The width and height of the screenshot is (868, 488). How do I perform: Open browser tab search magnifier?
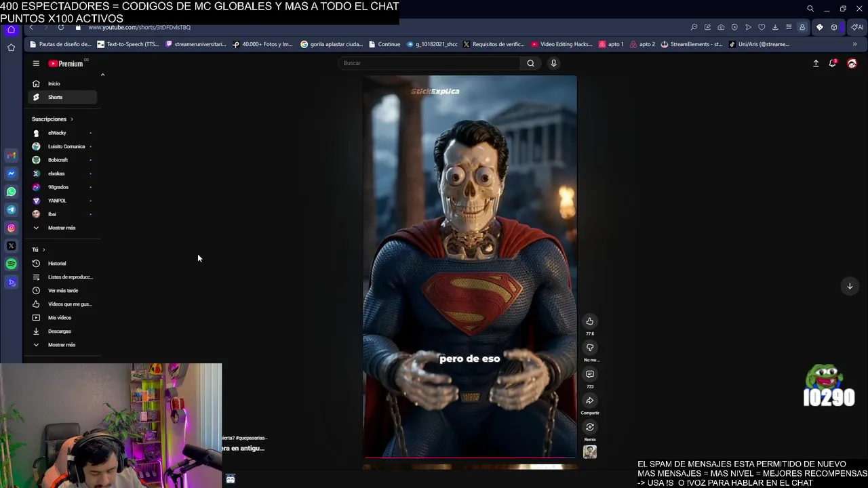click(x=810, y=9)
